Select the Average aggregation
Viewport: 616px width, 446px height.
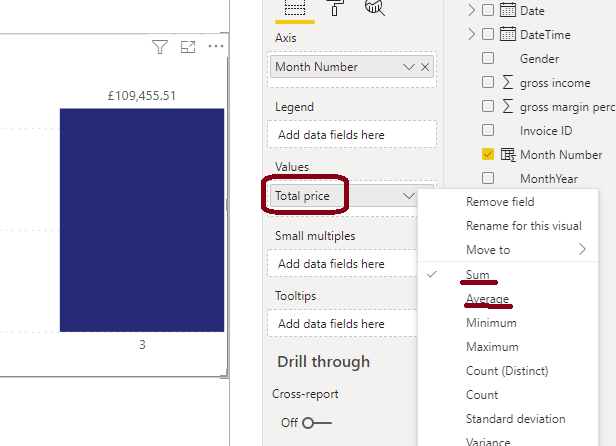pos(487,299)
